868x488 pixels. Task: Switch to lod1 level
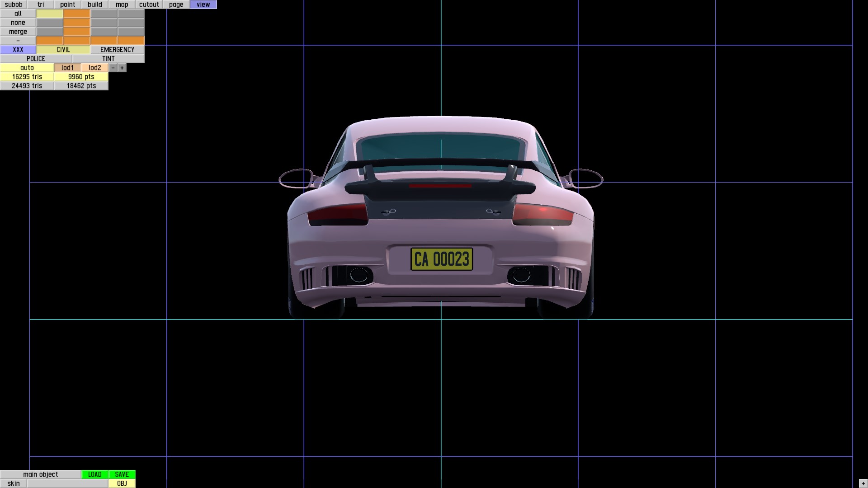tap(68, 68)
